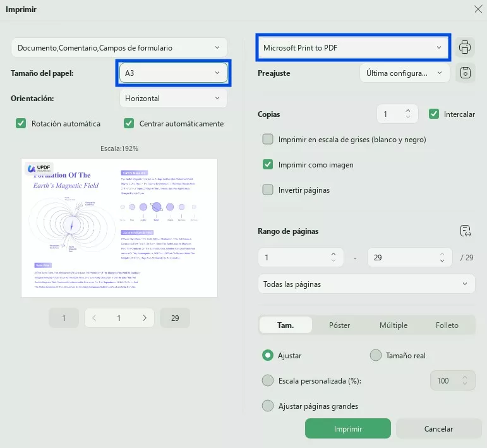Click the end page field showing 29
Screen dimensions: 487x448
410,257
